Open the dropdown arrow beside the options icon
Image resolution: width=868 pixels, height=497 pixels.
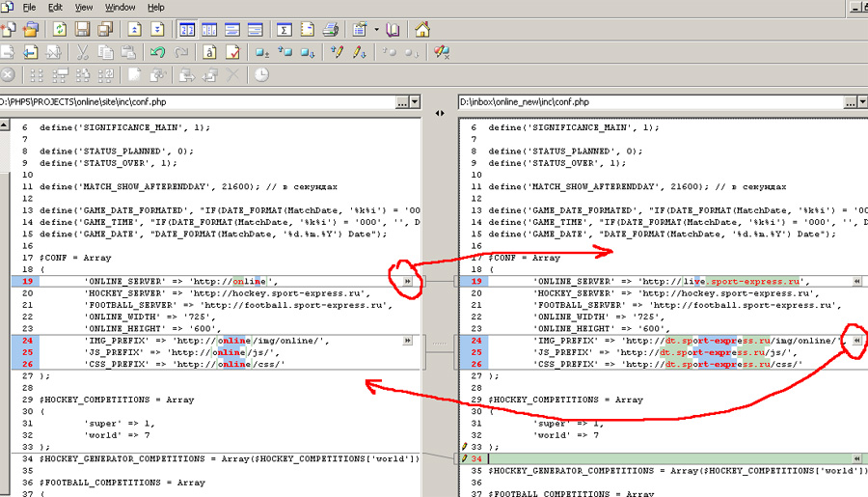(376, 30)
